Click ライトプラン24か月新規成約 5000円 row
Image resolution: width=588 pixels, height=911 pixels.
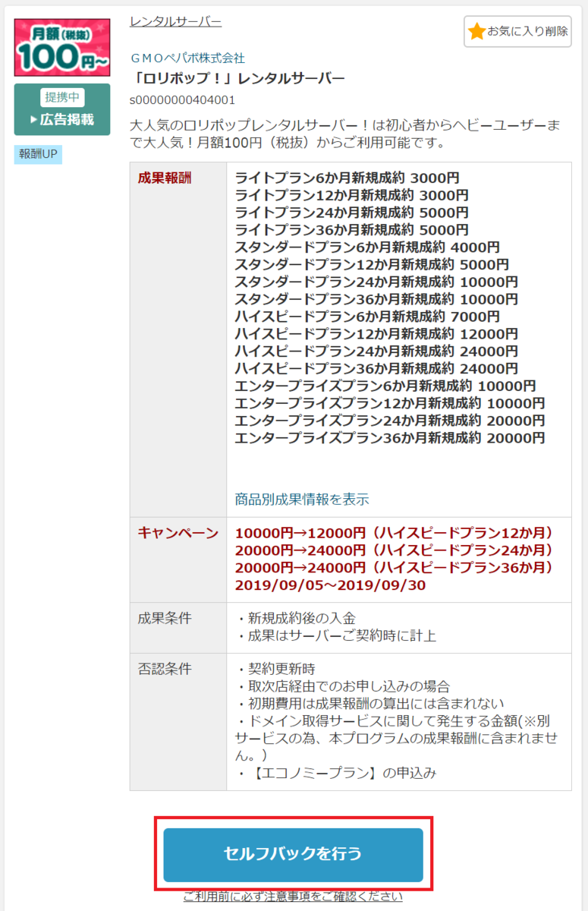[351, 213]
